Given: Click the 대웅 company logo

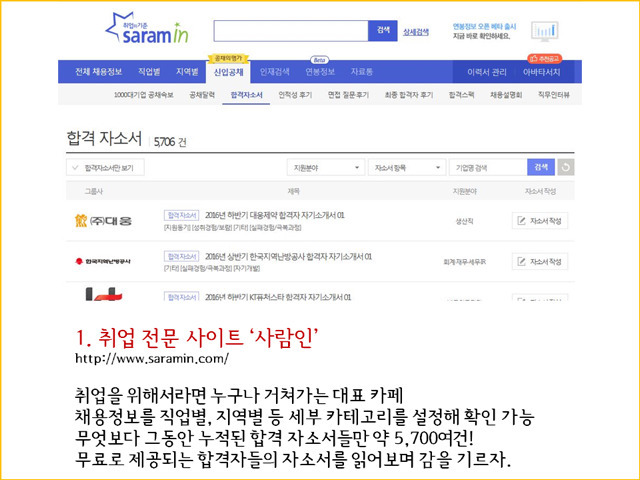Looking at the screenshot, I should (103, 221).
